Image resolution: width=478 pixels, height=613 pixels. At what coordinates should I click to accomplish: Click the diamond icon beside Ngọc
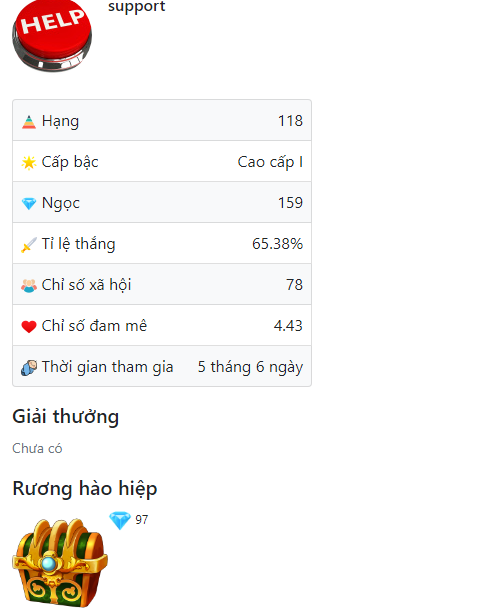tap(29, 204)
